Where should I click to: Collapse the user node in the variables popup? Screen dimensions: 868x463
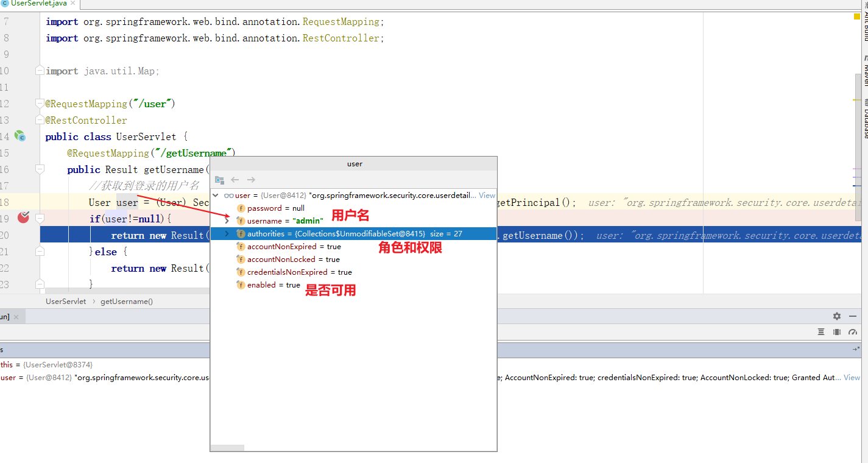pos(215,195)
